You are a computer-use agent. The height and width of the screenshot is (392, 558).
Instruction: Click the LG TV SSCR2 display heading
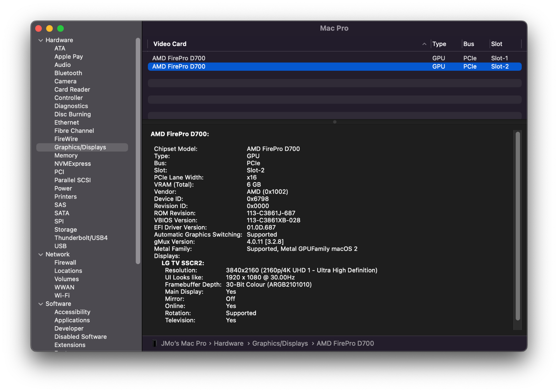[183, 263]
